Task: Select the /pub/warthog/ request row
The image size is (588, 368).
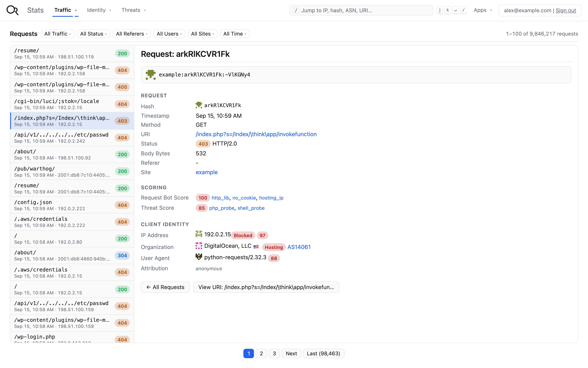Action: [72, 172]
